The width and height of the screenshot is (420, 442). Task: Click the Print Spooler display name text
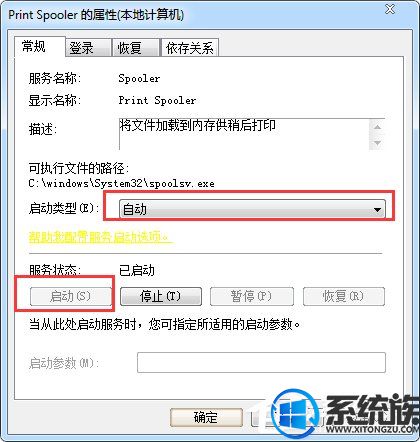(x=157, y=100)
